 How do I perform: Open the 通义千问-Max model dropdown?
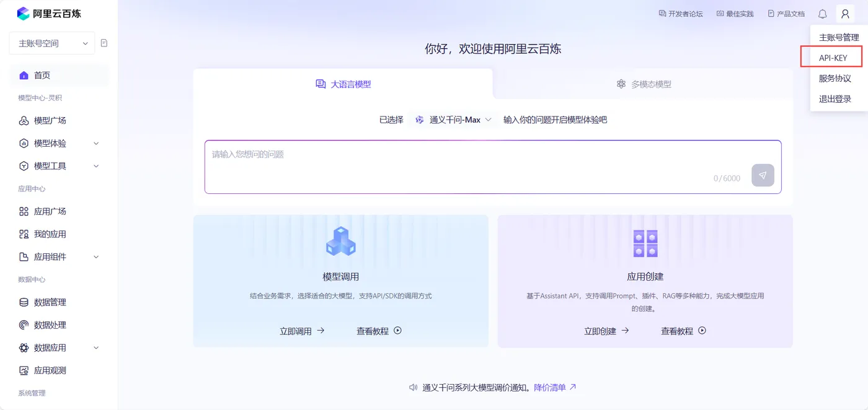click(x=453, y=120)
